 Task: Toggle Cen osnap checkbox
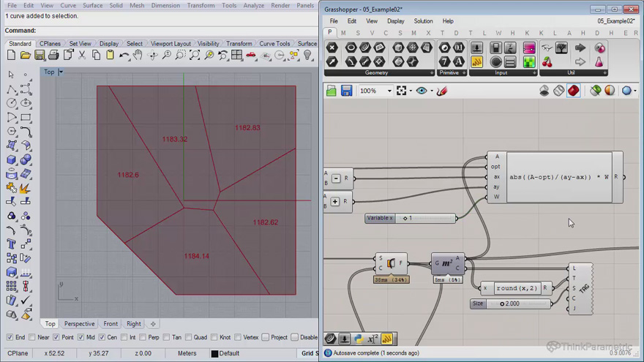(102, 337)
